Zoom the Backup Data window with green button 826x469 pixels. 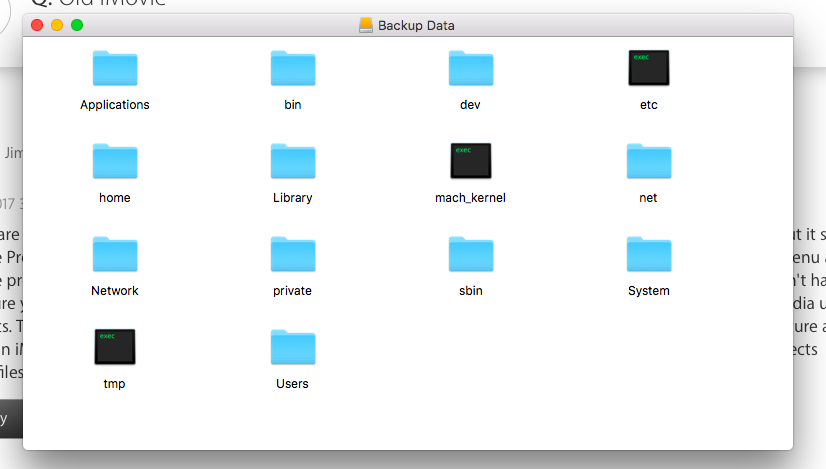tap(77, 25)
